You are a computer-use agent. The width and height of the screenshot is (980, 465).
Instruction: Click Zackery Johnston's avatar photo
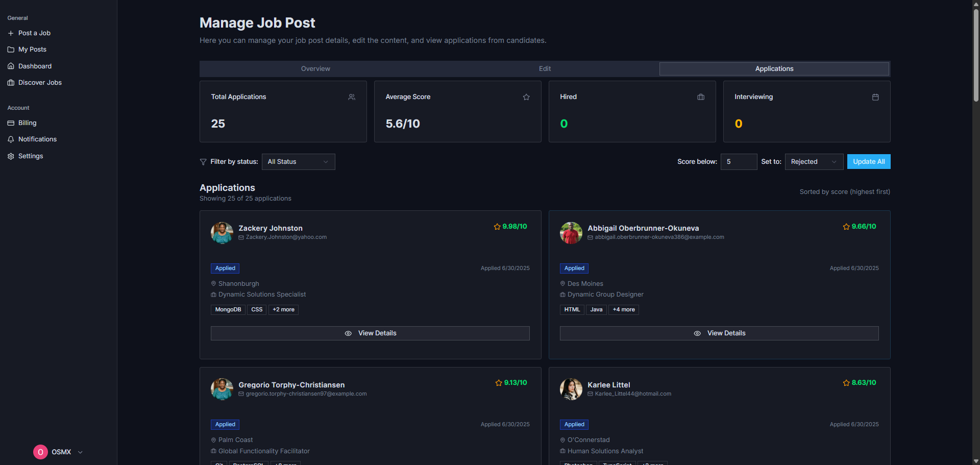(x=222, y=233)
